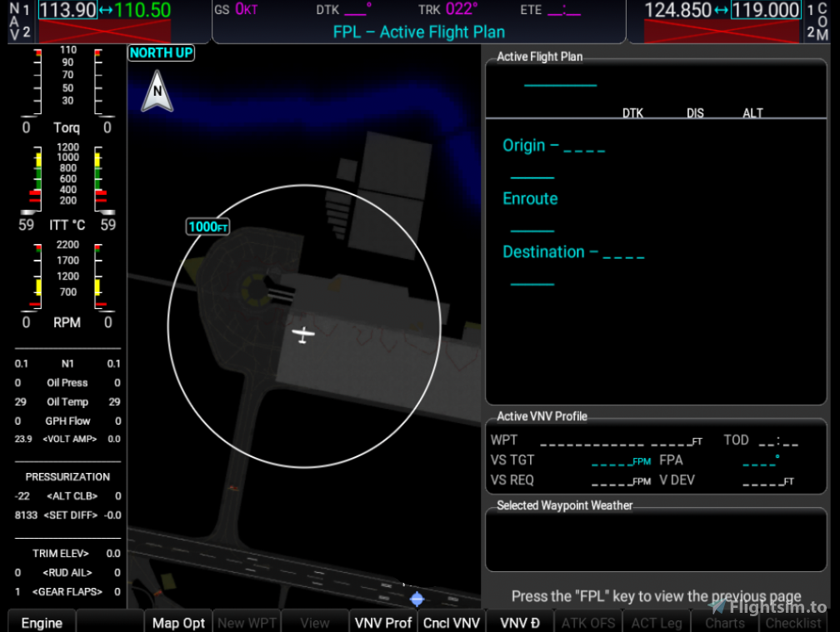Viewport: 840px width, 632px height.
Task: Switch to the Charts page
Action: (x=724, y=622)
